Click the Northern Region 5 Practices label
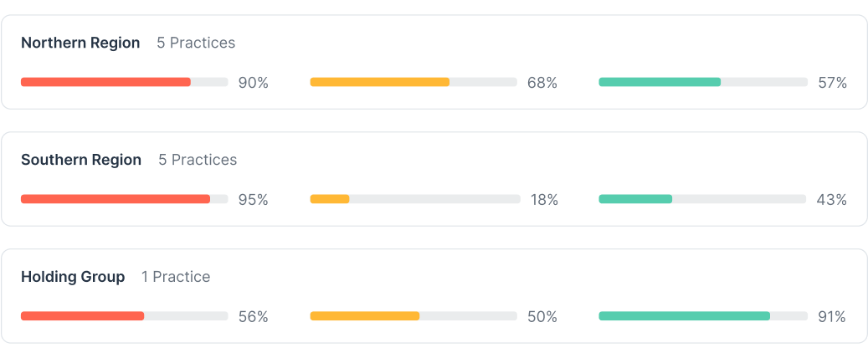This screenshot has height=358, width=868. (x=196, y=43)
